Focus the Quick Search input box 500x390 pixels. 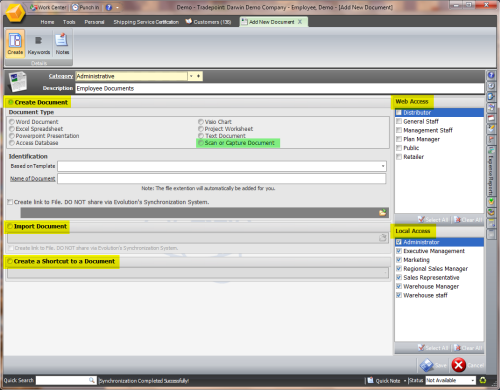click(62, 380)
